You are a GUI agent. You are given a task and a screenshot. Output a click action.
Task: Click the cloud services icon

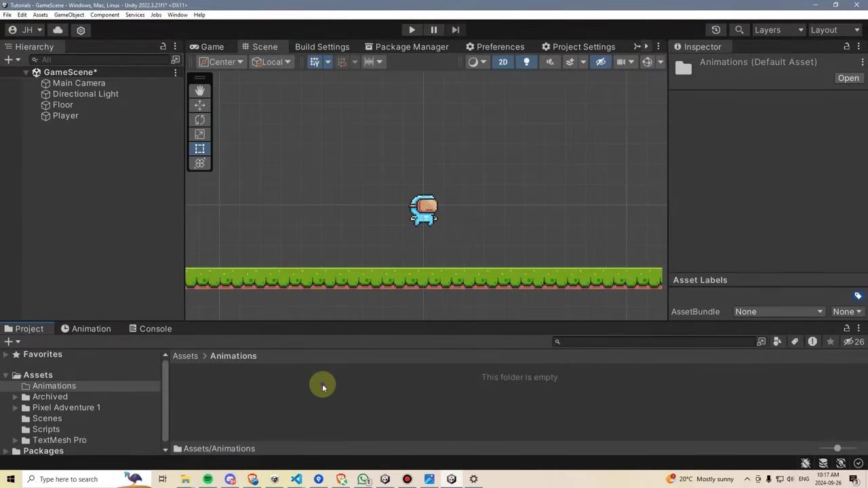[58, 30]
